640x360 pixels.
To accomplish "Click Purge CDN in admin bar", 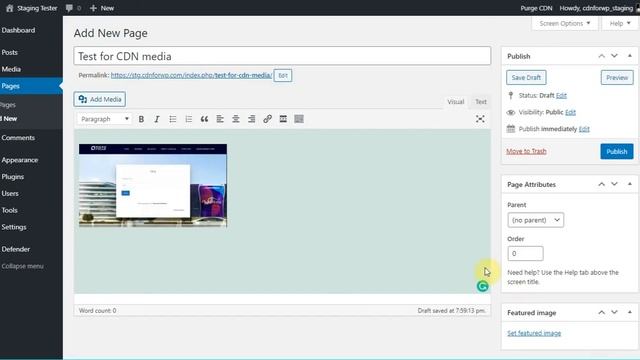I will click(536, 8).
